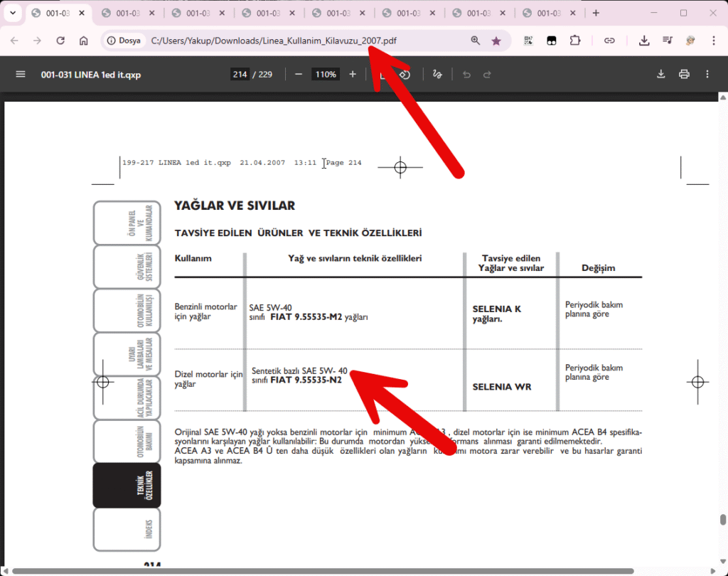Open a new browser tab
This screenshot has width=728, height=576.
click(596, 13)
